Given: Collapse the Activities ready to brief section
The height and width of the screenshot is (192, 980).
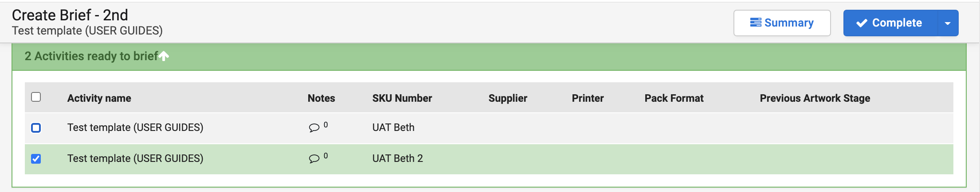Looking at the screenshot, I should click(x=164, y=56).
